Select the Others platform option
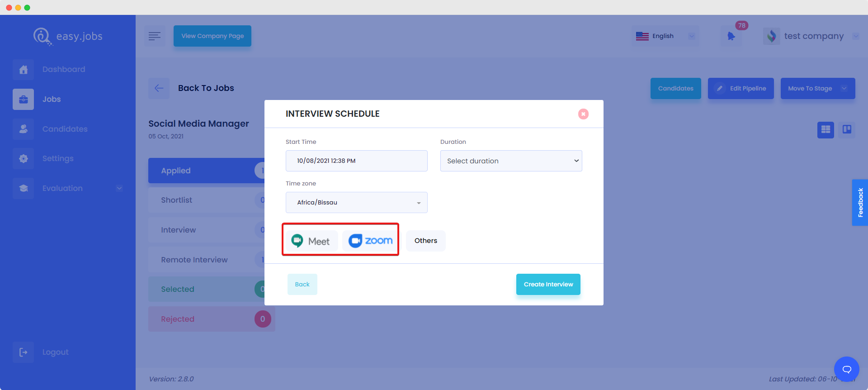 coord(425,241)
